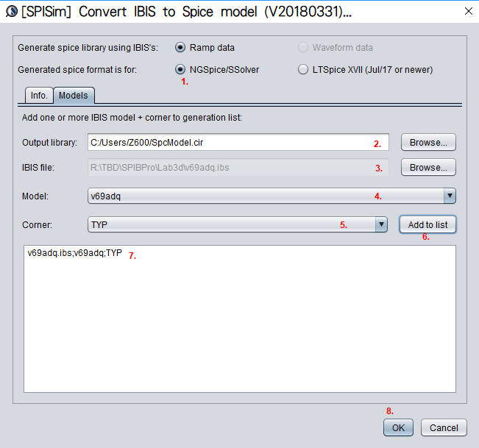Image resolution: width=479 pixels, height=448 pixels.
Task: Close the Convert IBIS to Spice dialog
Action: tap(468, 11)
